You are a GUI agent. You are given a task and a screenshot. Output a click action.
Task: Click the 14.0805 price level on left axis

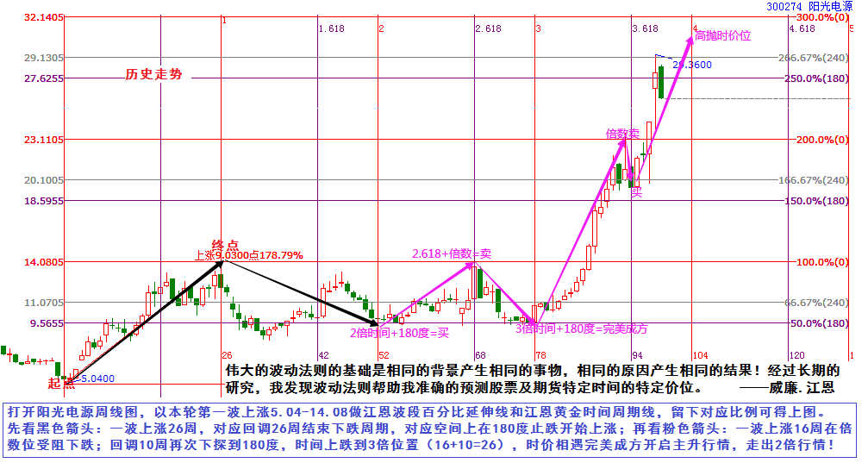pyautogui.click(x=21, y=262)
